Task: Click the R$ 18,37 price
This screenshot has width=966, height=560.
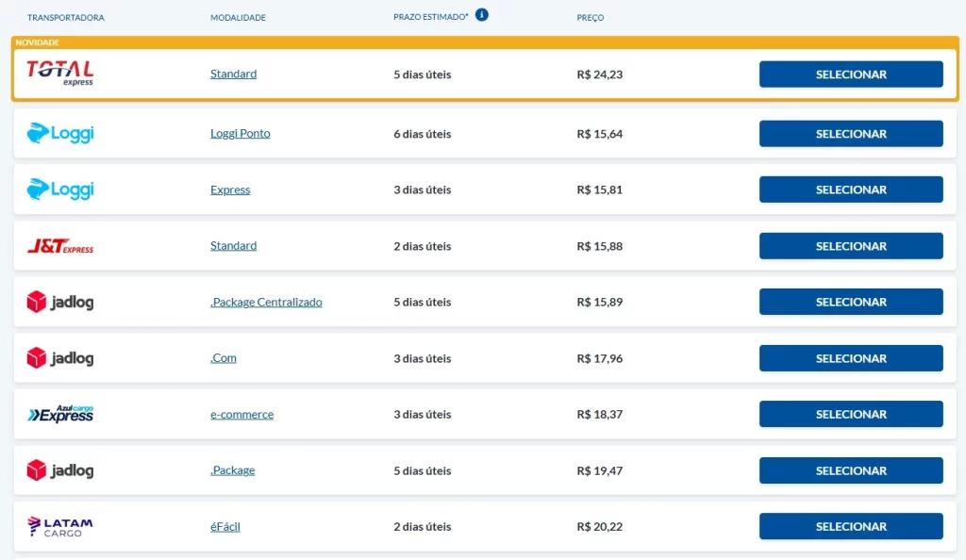Action: (599, 414)
